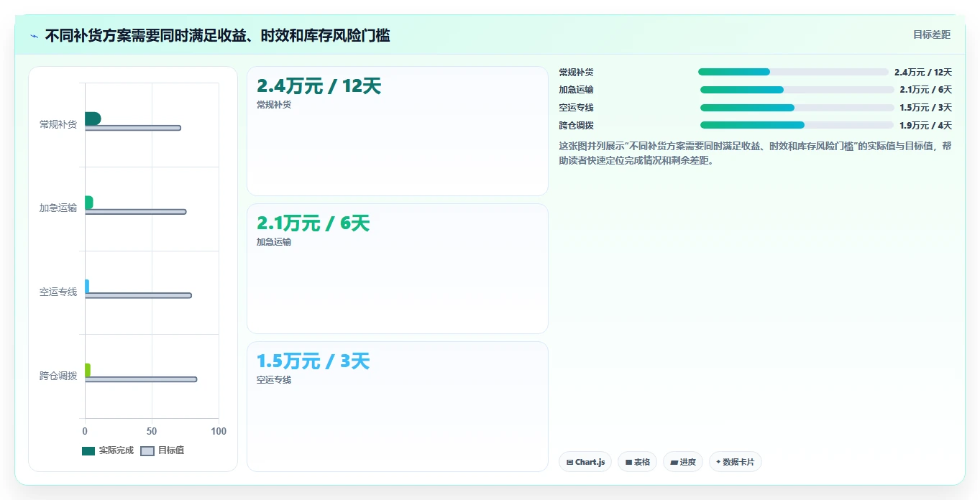Open the 1.5万元 / 3天 data card
The image size is (980, 500).
tap(398, 407)
